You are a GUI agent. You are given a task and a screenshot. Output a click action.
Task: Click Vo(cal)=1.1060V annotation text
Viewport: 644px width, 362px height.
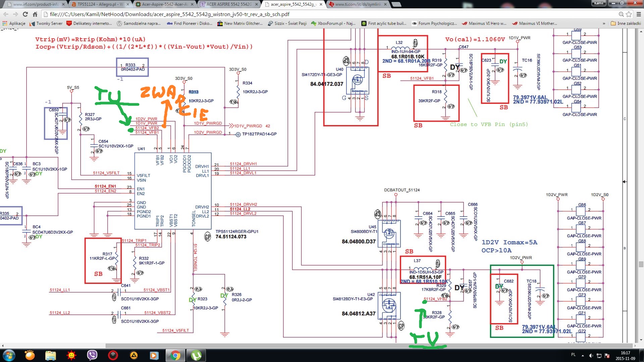point(475,39)
